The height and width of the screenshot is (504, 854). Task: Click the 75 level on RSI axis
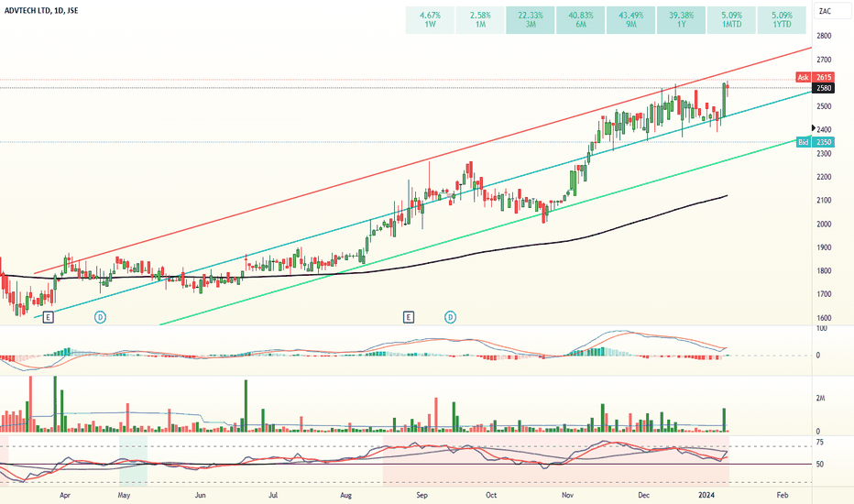click(820, 443)
